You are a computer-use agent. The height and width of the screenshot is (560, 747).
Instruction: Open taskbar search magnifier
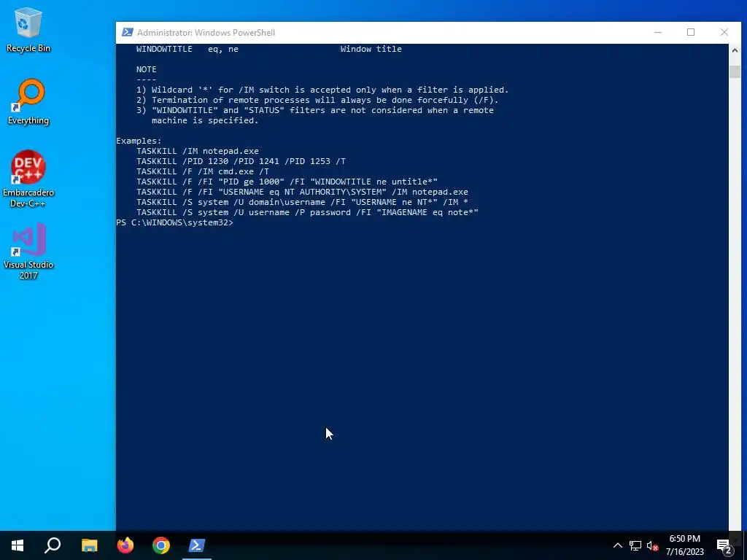click(53, 545)
